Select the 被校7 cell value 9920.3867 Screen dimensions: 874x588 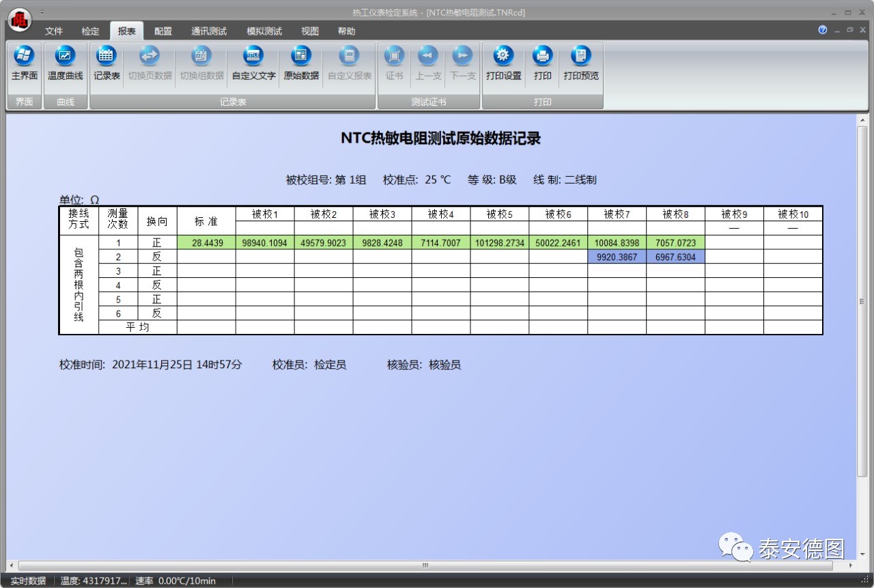(617, 257)
